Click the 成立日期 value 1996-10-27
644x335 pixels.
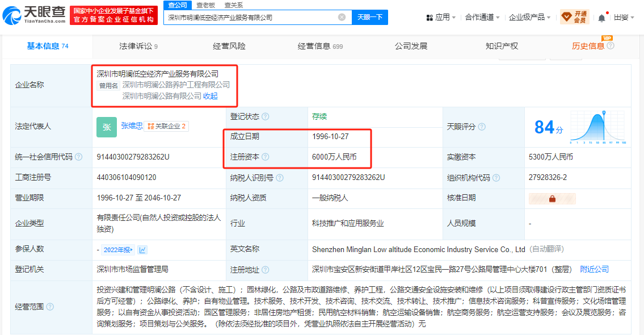pos(330,136)
